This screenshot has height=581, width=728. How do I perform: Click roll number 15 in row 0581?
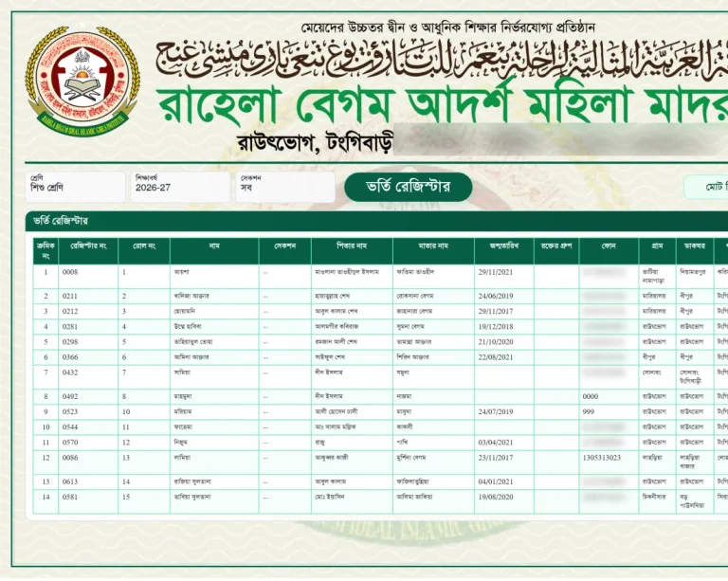(126, 497)
